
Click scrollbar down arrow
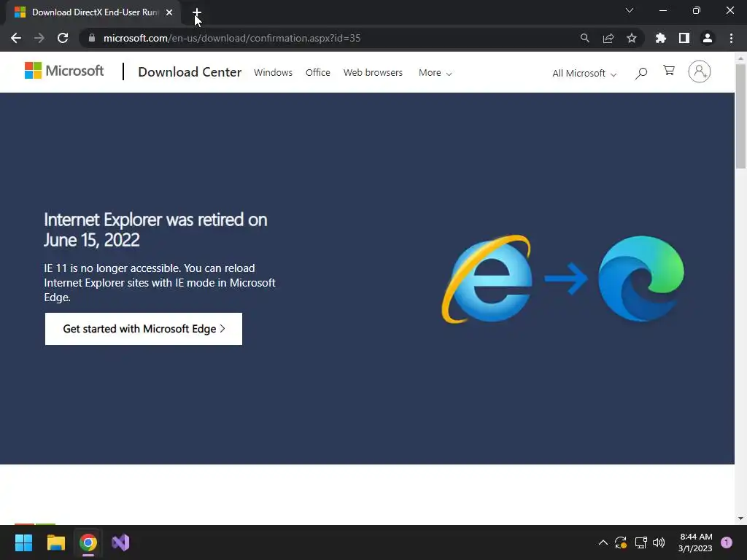click(740, 518)
